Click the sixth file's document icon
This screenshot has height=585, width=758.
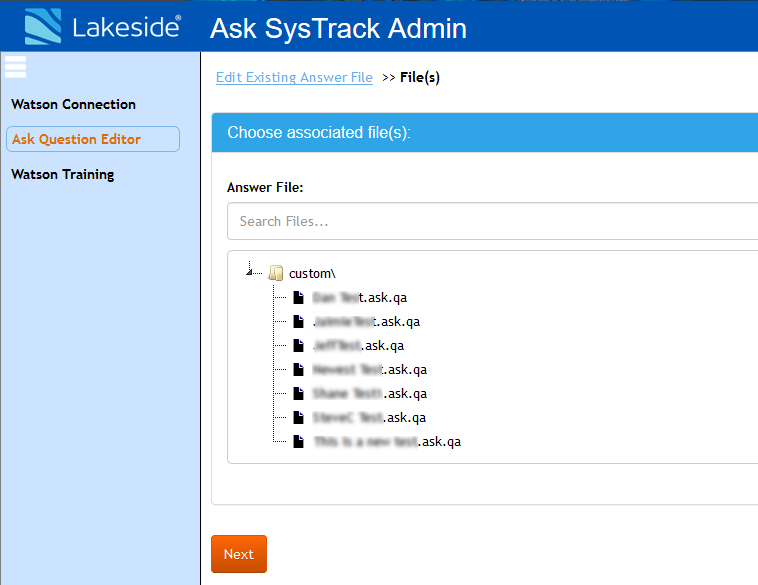pos(299,418)
